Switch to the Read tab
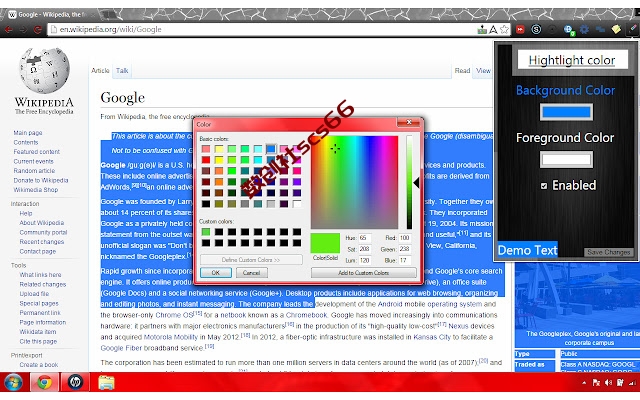This screenshot has height=400, width=640. [462, 71]
